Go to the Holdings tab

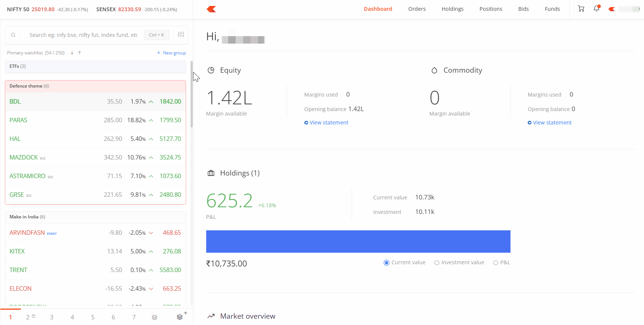[452, 9]
